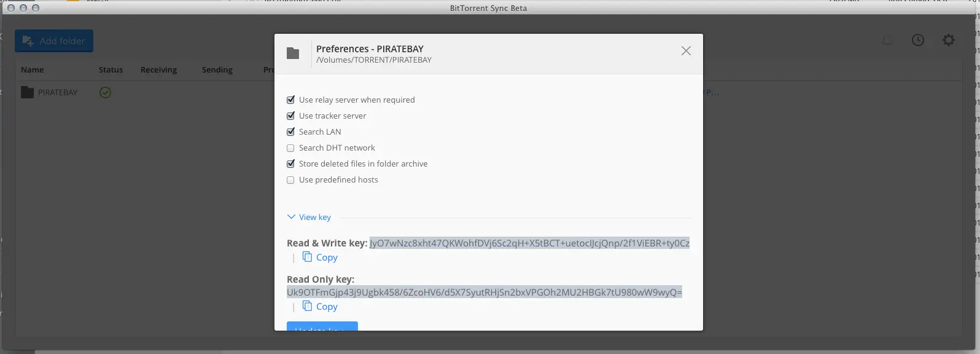Sort by Name column header
The width and height of the screenshot is (980, 354).
point(33,69)
